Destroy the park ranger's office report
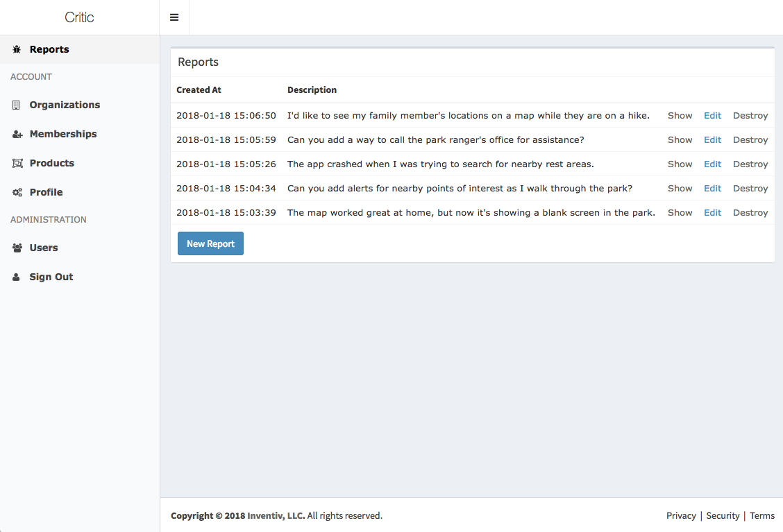Image resolution: width=783 pixels, height=532 pixels. tap(750, 139)
